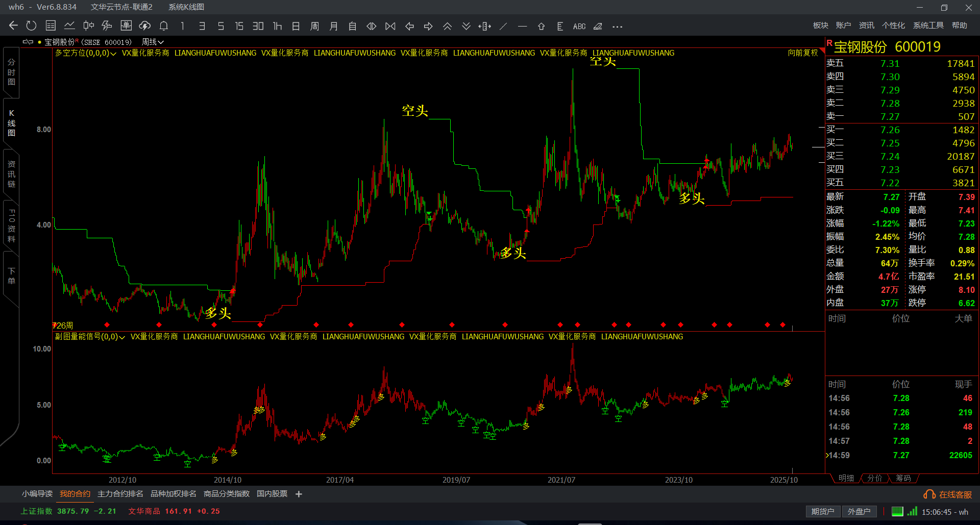Switch to the 筹码 tab
980x525 pixels.
click(903, 478)
